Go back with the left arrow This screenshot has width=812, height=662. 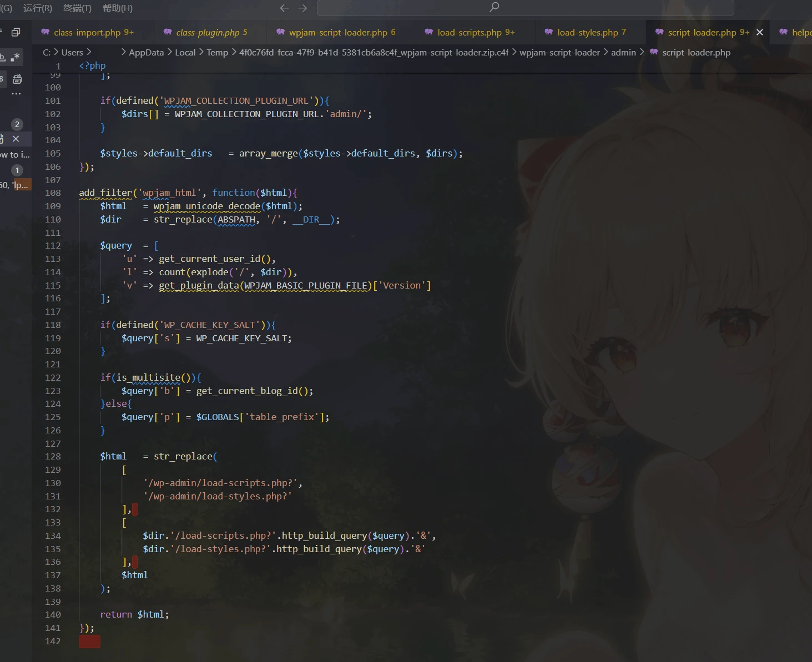[284, 8]
